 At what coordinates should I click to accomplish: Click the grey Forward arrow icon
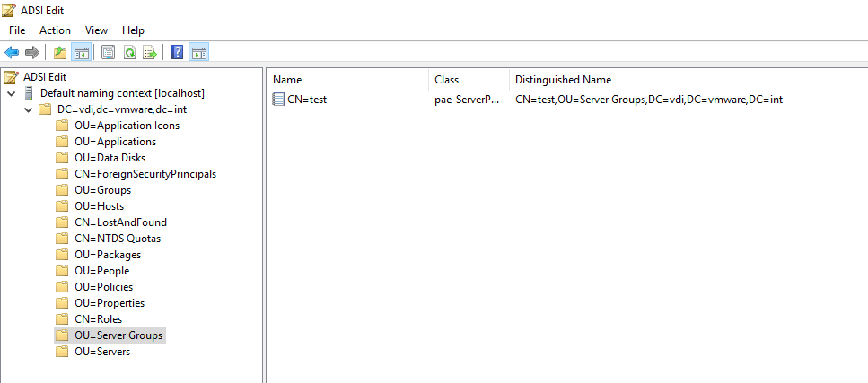tap(32, 53)
